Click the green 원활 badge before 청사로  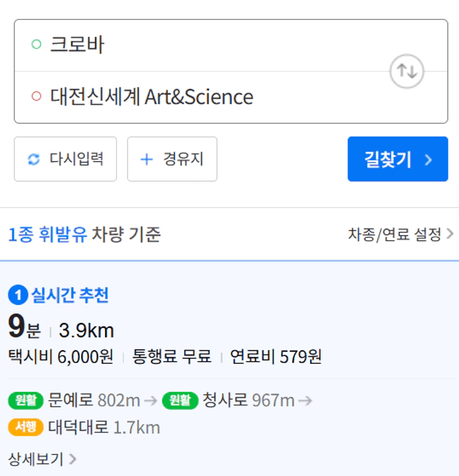click(180, 400)
